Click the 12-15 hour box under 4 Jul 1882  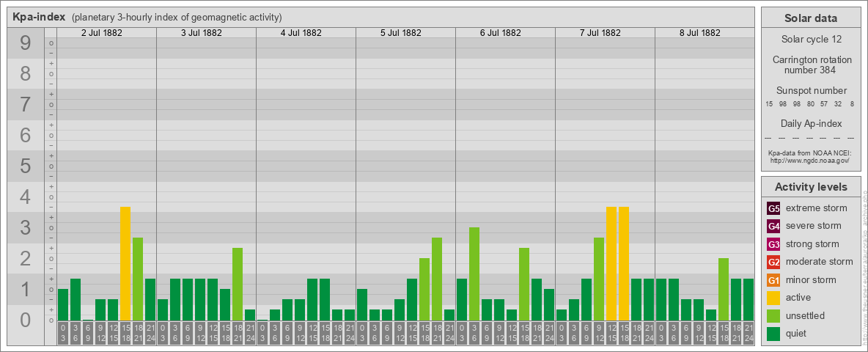312,333
